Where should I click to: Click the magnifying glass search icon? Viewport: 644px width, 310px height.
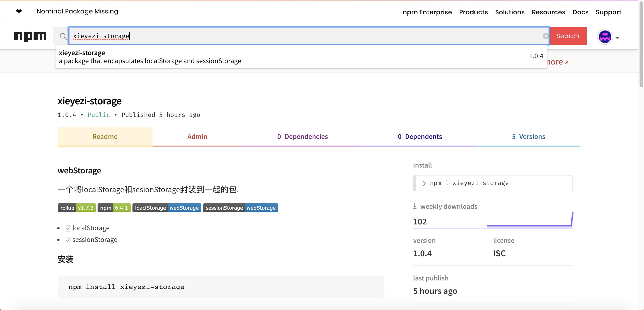coord(63,36)
